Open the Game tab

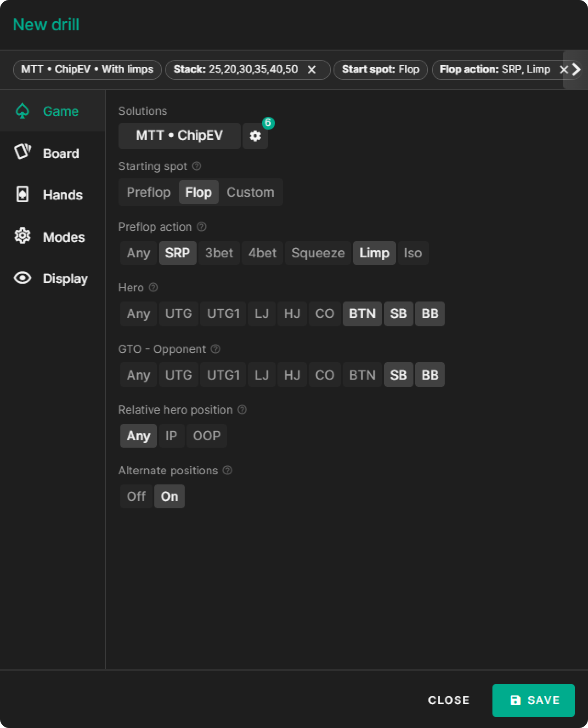[x=52, y=111]
